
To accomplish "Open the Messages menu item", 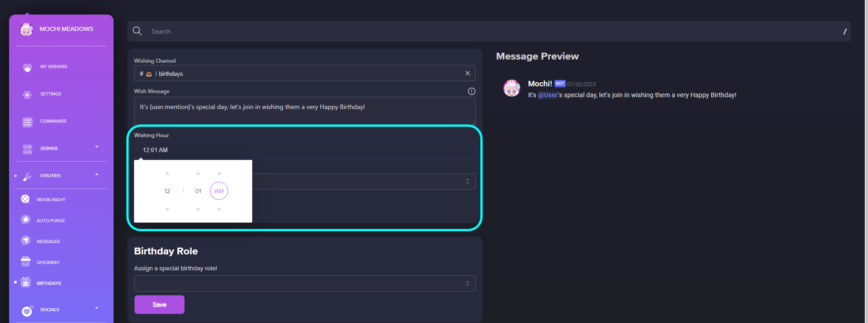I will tap(48, 241).
